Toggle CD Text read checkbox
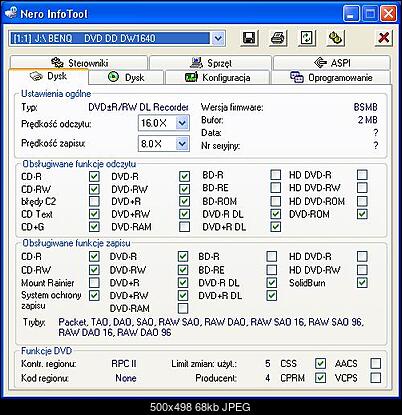Screen dimensions: 402x415 94,214
